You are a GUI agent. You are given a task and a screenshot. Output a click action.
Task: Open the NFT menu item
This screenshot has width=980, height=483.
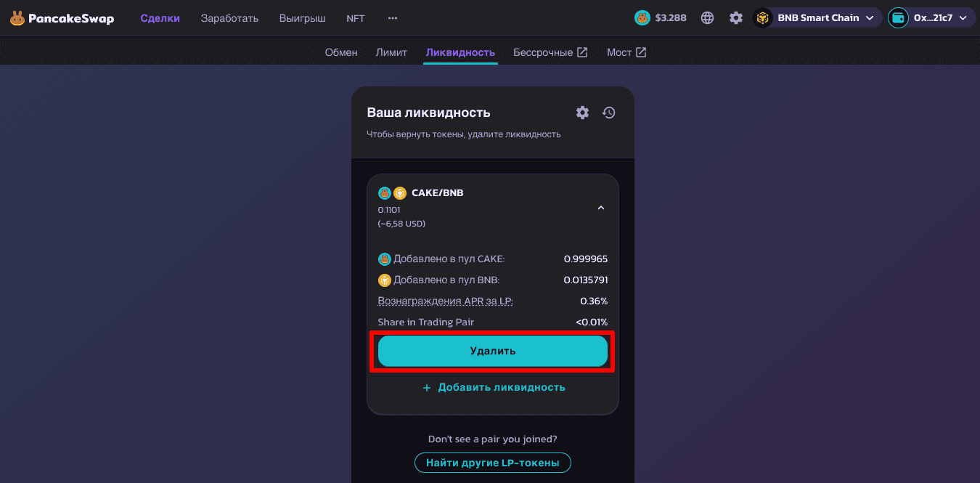click(356, 18)
